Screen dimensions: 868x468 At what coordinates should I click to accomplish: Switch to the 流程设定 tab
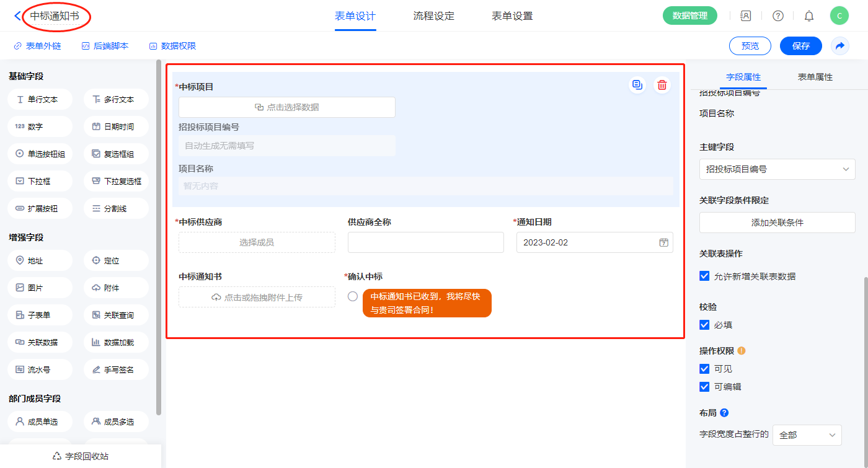(433, 16)
